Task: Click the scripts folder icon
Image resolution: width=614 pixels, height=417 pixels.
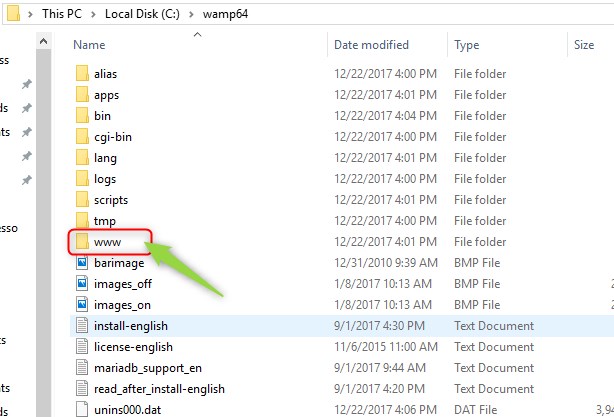Action: 82,200
